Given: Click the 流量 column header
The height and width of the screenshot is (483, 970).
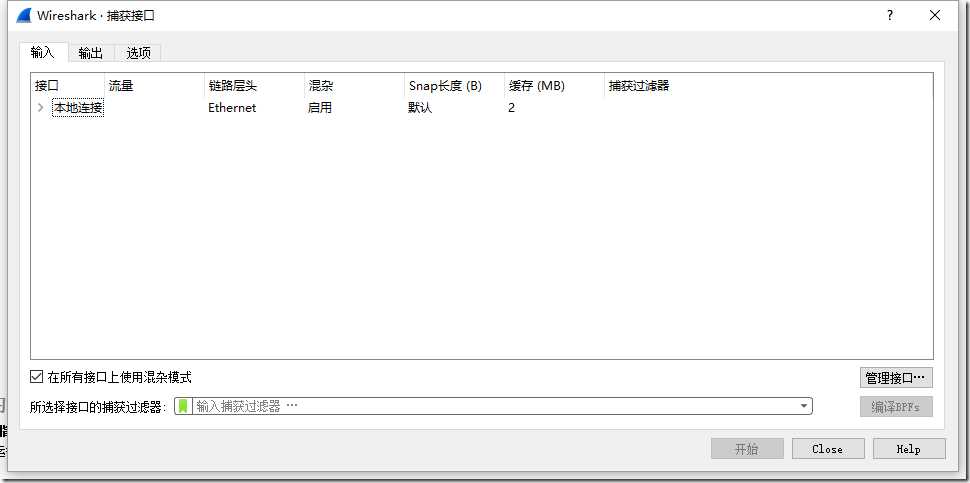Looking at the screenshot, I should pos(154,86).
